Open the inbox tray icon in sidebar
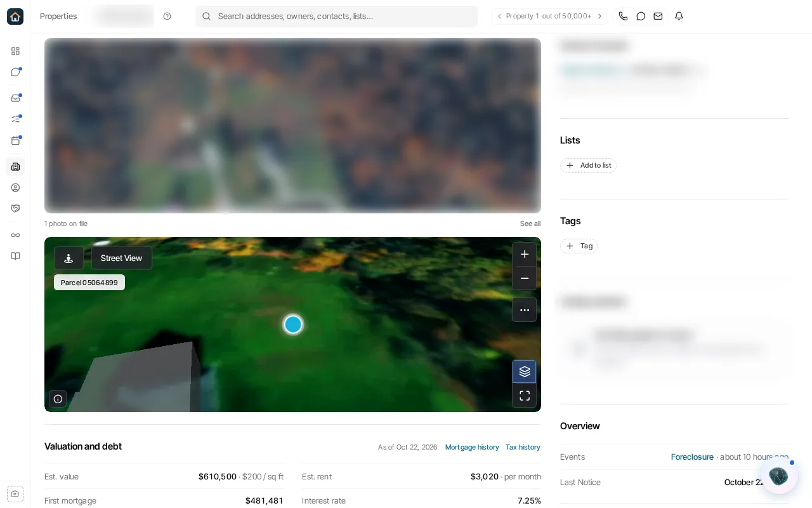 click(15, 98)
